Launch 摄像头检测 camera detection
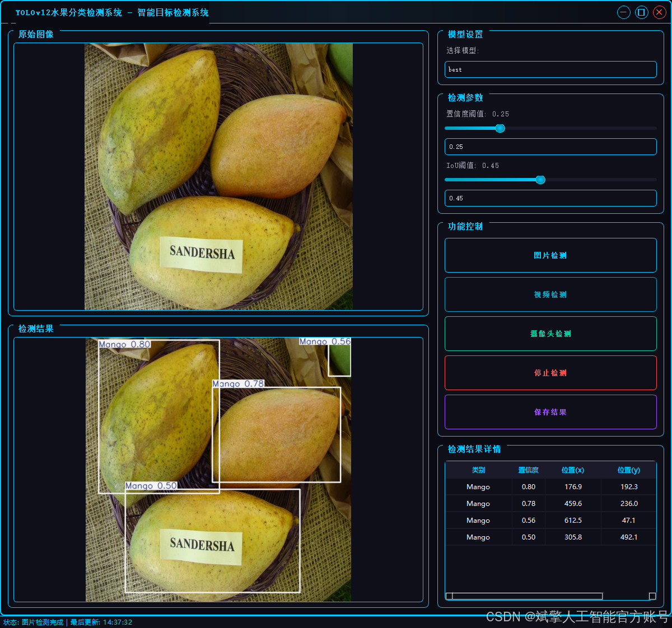Image resolution: width=672 pixels, height=628 pixels. [x=550, y=334]
